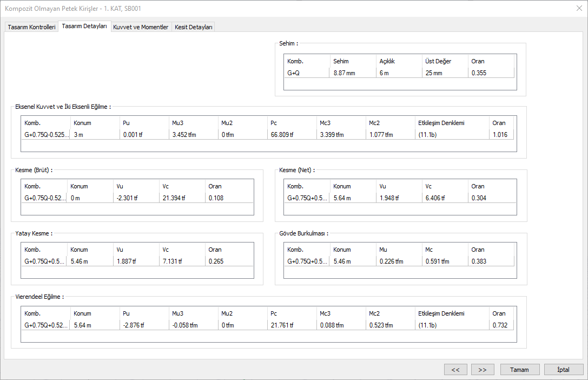Go to previous beam with << button
The width and height of the screenshot is (588, 380).
(455, 370)
